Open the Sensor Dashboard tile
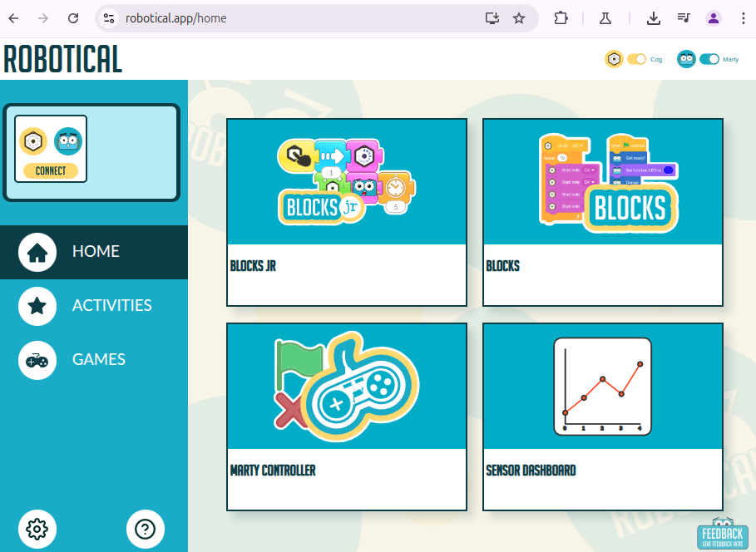Viewport: 756px width, 552px height. pyautogui.click(x=603, y=416)
